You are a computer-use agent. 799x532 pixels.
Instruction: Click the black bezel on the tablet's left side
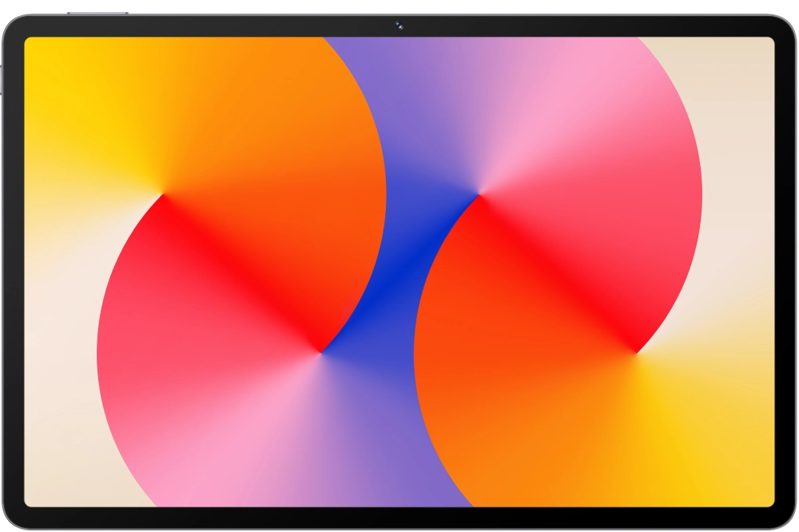pyautogui.click(x=13, y=272)
